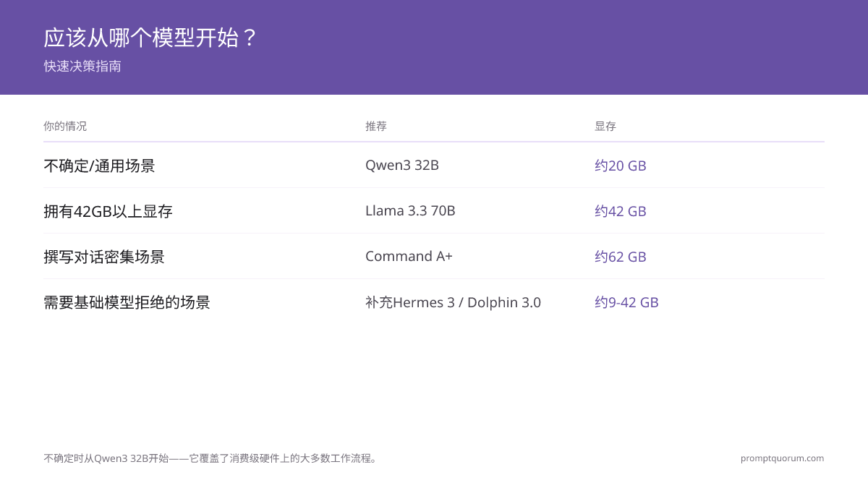868x488 pixels.
Task: Select the cell Qwen3 32B
Action: tap(402, 165)
